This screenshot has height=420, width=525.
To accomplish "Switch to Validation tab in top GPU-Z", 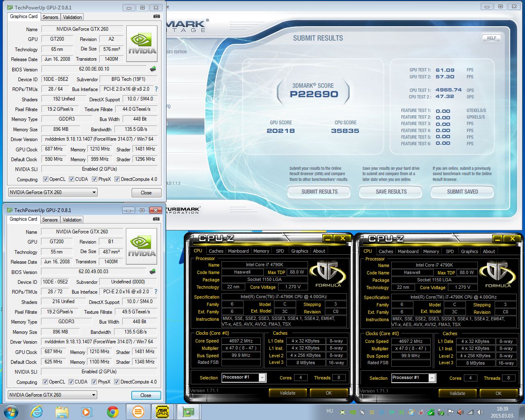I will [73, 17].
